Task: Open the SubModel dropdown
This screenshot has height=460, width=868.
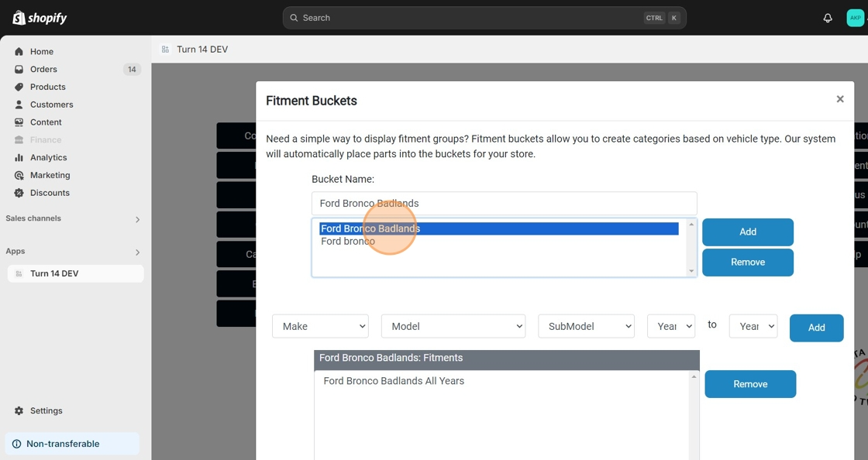Action: point(586,326)
